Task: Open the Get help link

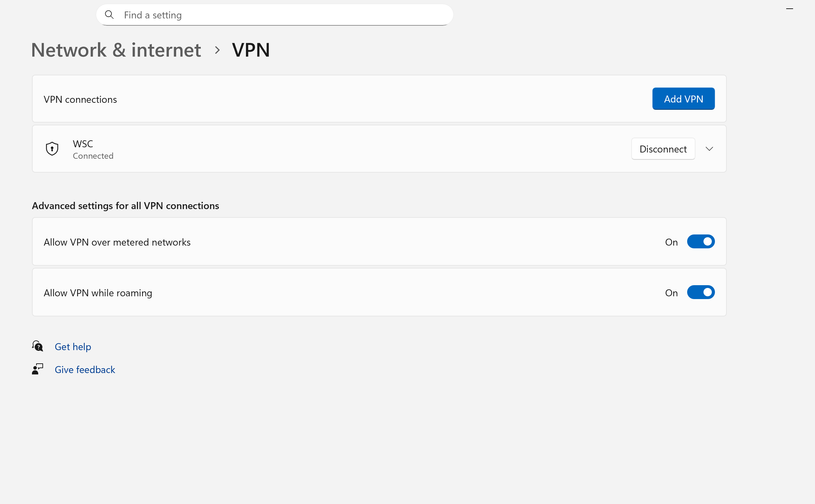Action: (73, 347)
